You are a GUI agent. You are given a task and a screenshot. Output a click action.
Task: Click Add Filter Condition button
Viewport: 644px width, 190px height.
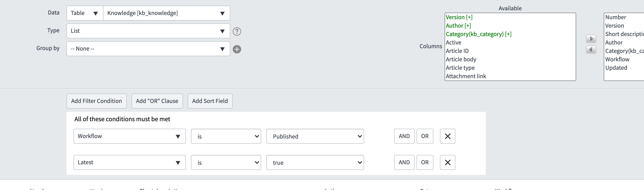96,101
